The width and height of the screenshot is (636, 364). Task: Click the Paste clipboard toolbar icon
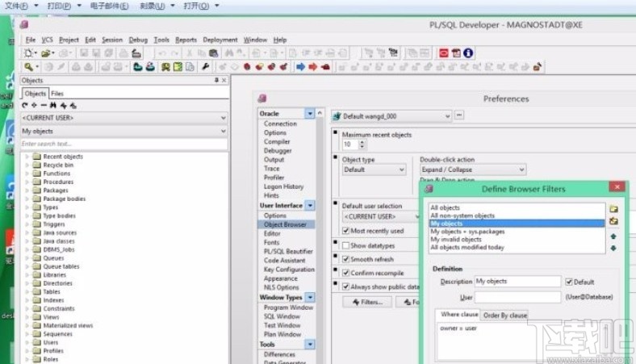point(213,53)
